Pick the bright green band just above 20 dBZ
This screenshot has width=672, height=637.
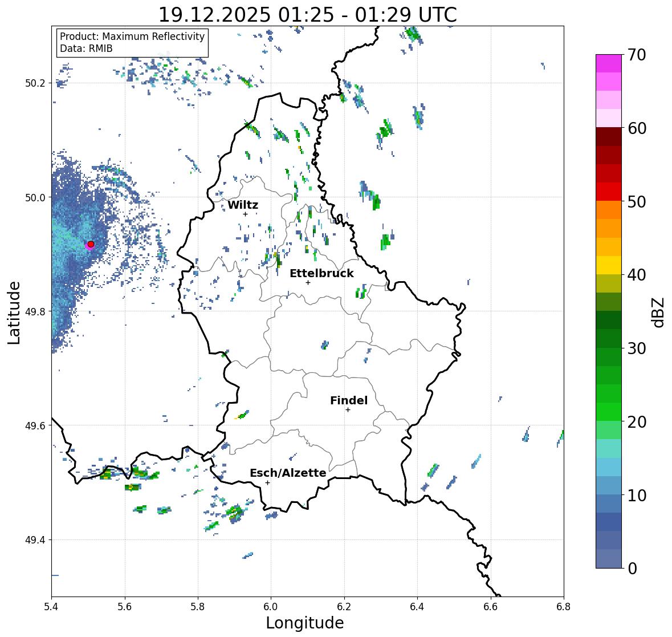click(609, 412)
